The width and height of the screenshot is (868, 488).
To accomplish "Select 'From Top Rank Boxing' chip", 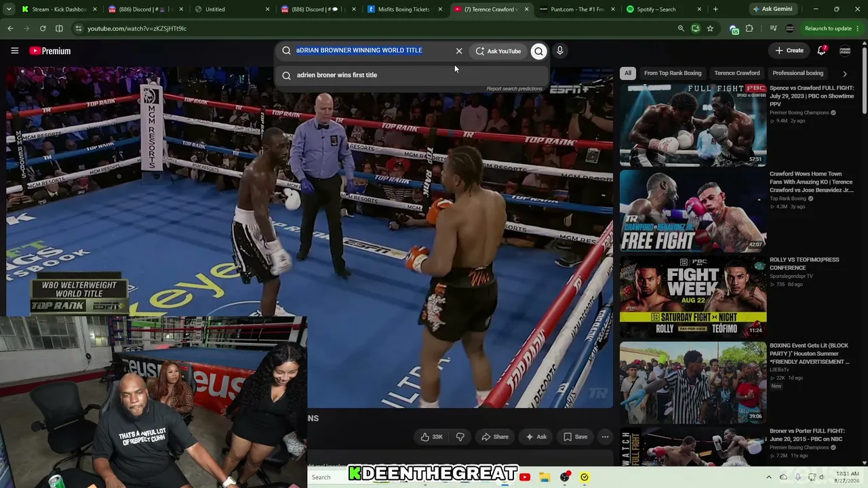I will click(673, 73).
